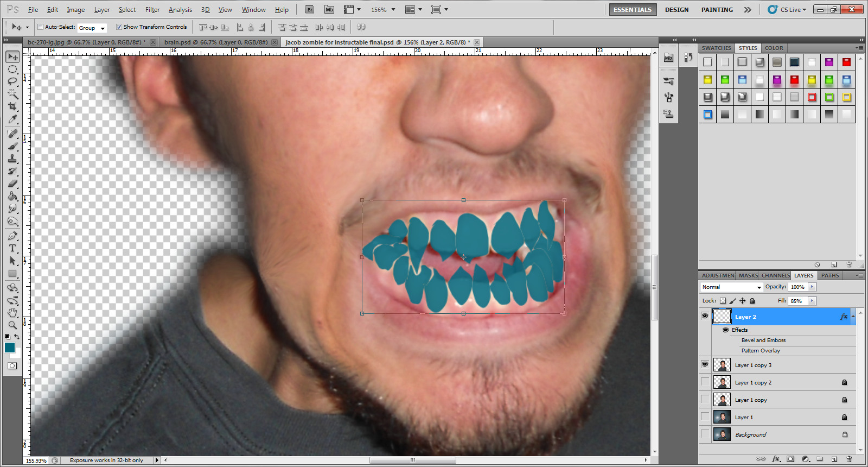This screenshot has width=868, height=467.
Task: Select Pattern Overlay effect
Action: pyautogui.click(x=761, y=350)
